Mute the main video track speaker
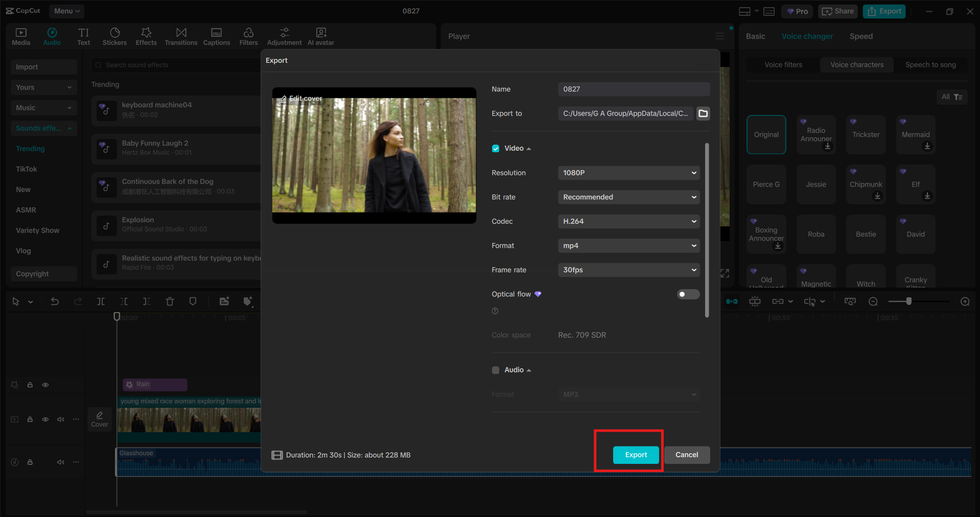The width and height of the screenshot is (980, 517). pos(61,419)
